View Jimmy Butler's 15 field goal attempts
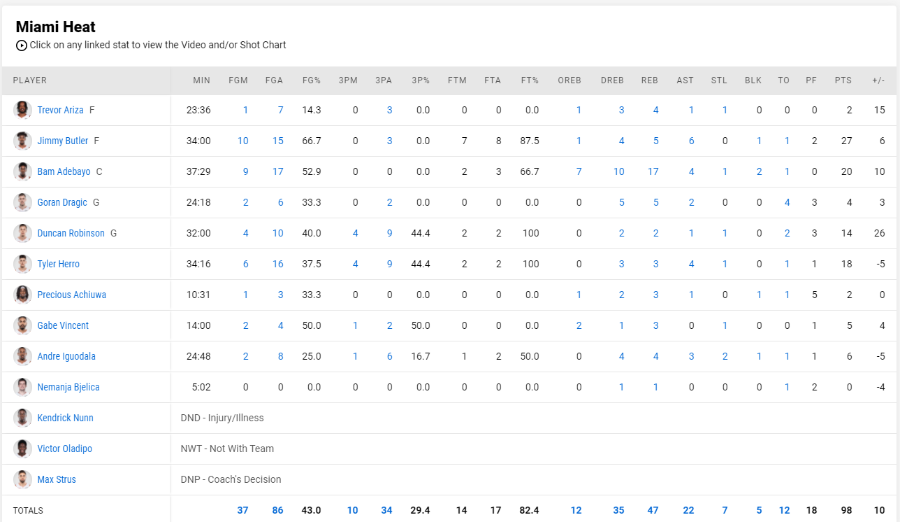 tap(278, 141)
